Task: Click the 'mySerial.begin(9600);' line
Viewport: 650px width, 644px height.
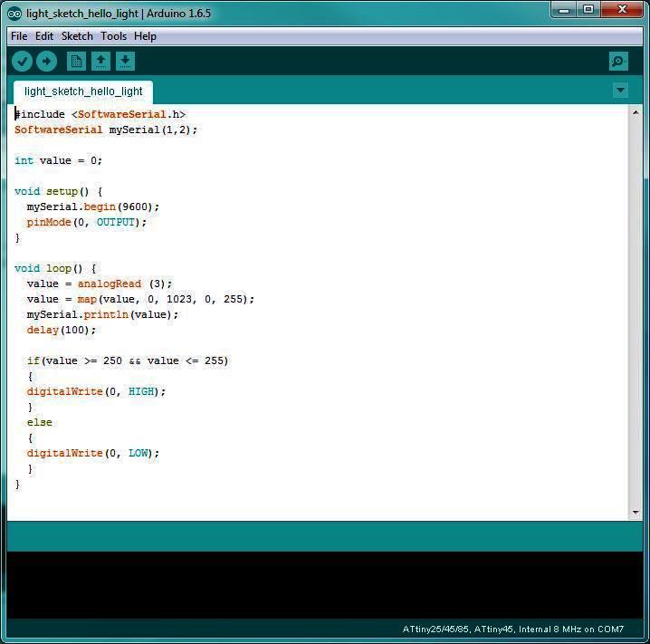Action: click(93, 207)
